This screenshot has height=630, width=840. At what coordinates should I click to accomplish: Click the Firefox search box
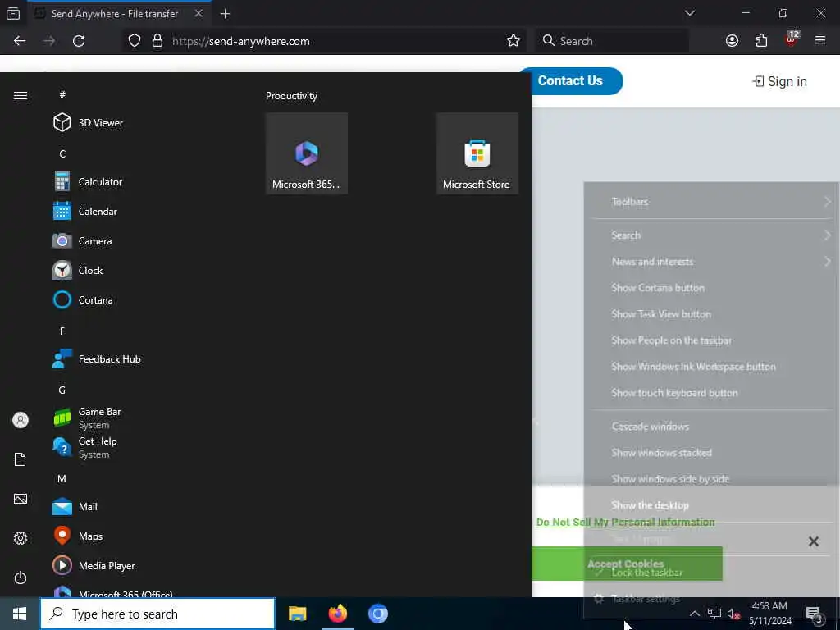tap(612, 41)
